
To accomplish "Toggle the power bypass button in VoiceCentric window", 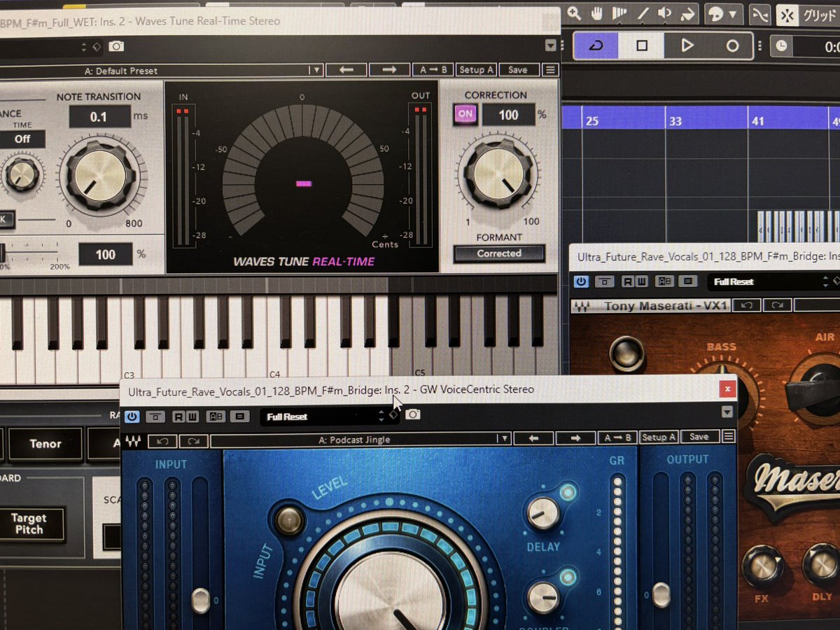I will [x=132, y=416].
